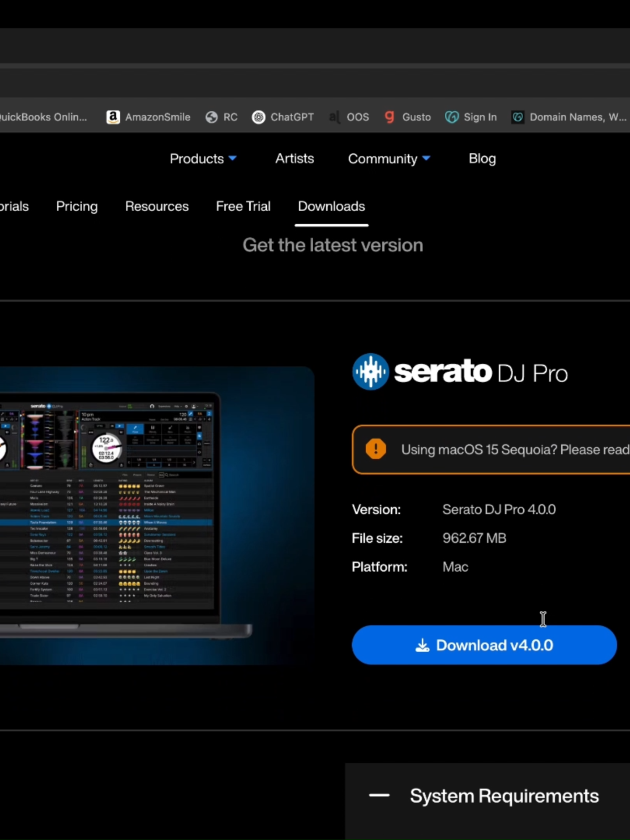
Task: Expand the Community dropdown menu
Action: [x=389, y=159]
